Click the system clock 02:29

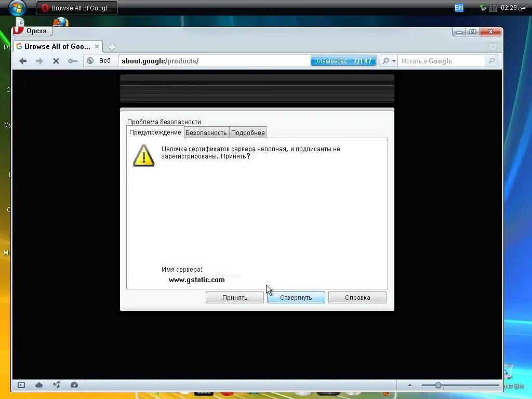point(513,7)
